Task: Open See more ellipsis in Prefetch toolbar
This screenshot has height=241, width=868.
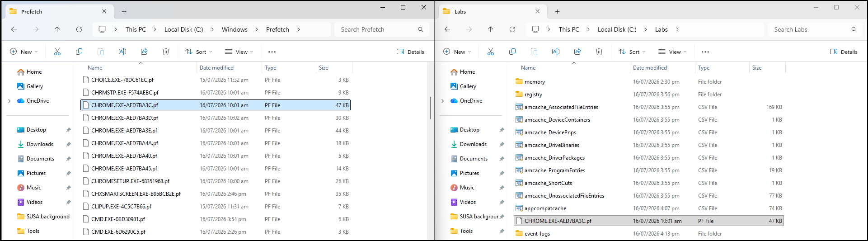Action: pos(272,52)
